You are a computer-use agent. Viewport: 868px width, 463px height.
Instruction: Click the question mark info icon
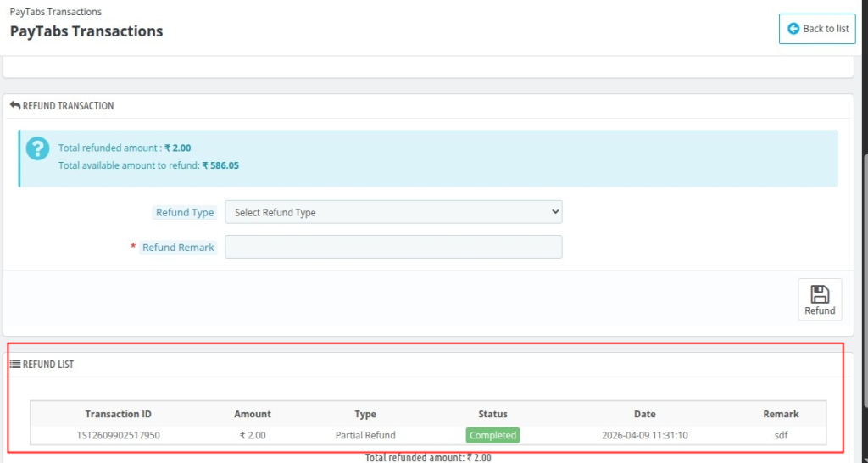(37, 148)
